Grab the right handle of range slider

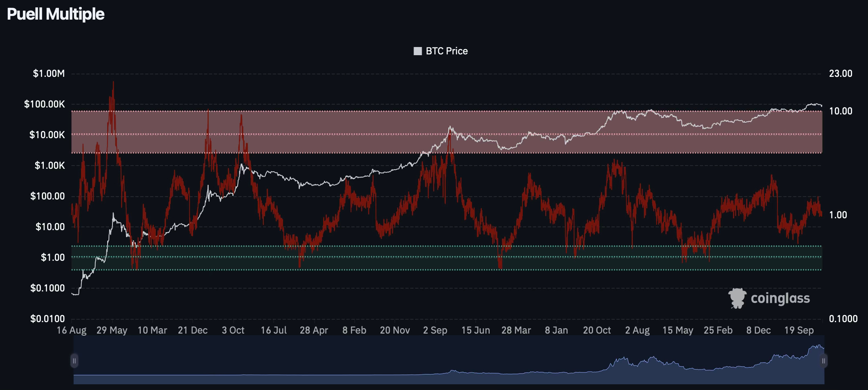[824, 361]
